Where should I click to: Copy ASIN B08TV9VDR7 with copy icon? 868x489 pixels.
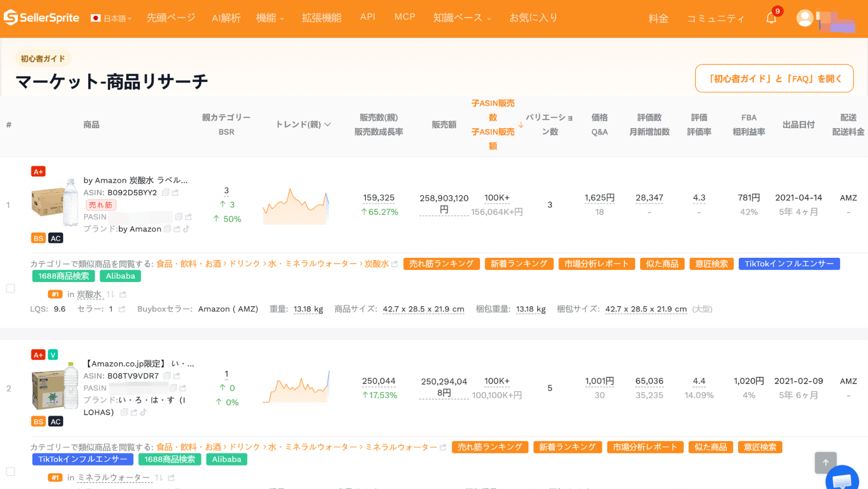(167, 376)
